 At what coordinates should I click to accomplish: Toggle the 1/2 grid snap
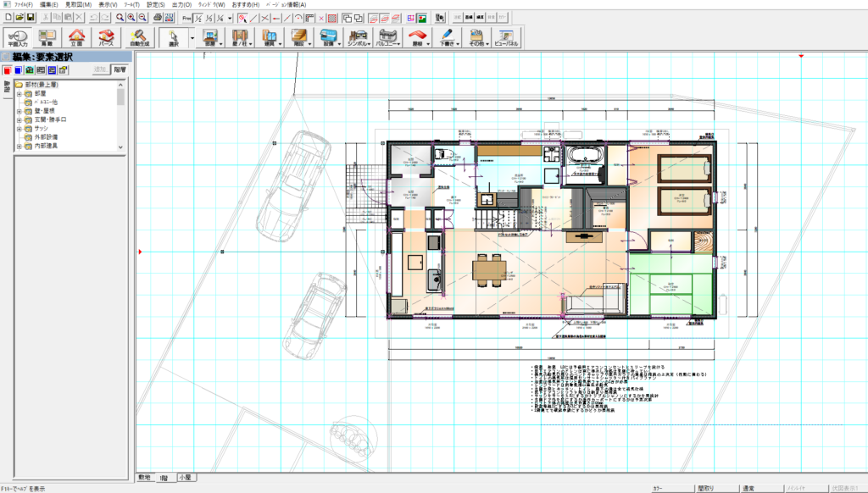[198, 18]
